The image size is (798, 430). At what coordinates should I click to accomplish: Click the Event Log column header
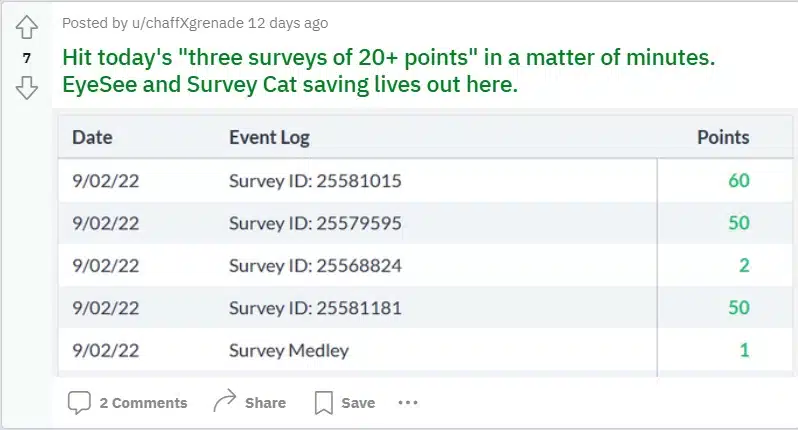(269, 137)
